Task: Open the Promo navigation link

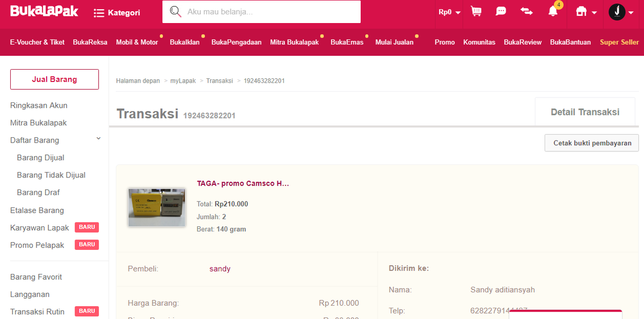Action: (445, 42)
